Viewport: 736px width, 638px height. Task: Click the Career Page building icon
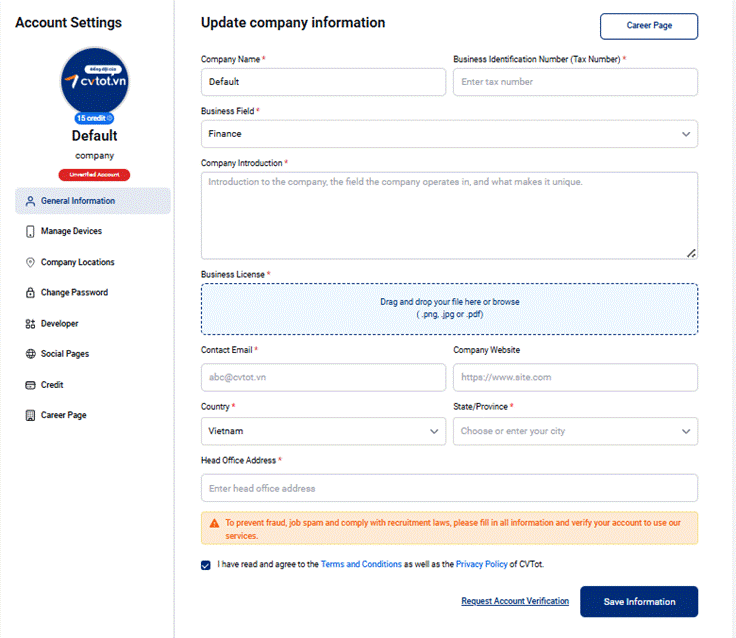pyautogui.click(x=30, y=415)
